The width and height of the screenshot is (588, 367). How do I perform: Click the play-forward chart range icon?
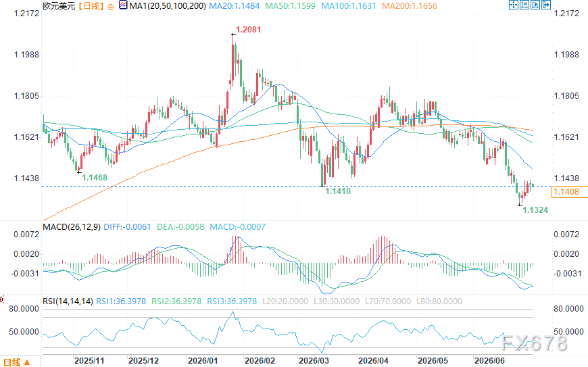[x=535, y=5]
